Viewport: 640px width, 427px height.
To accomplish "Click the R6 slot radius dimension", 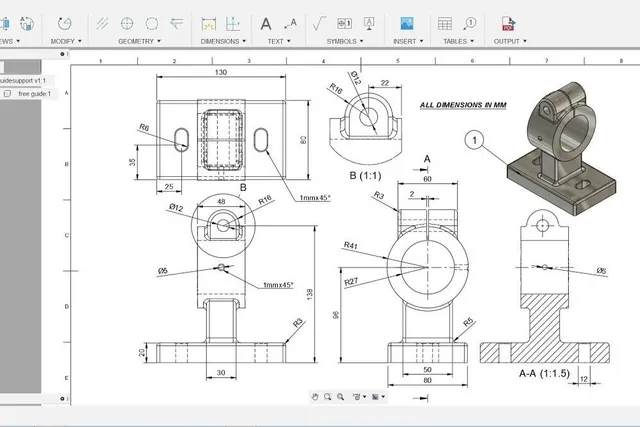I will (144, 127).
